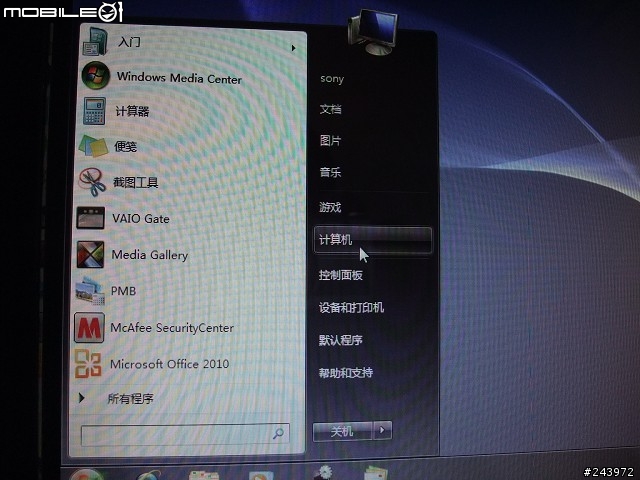Select the 所有程序 label
Screen dimensions: 640x480
(130, 398)
